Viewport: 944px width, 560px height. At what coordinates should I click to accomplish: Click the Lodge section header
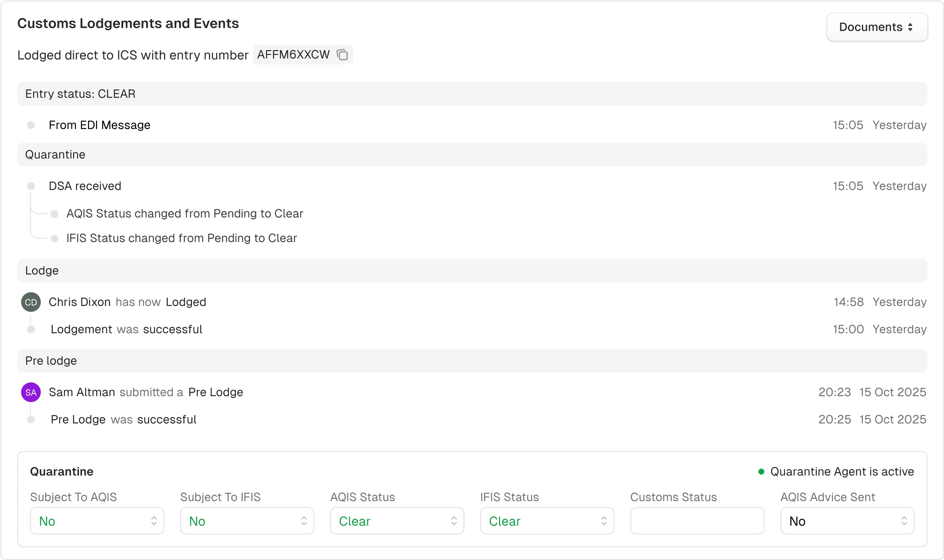click(x=42, y=271)
